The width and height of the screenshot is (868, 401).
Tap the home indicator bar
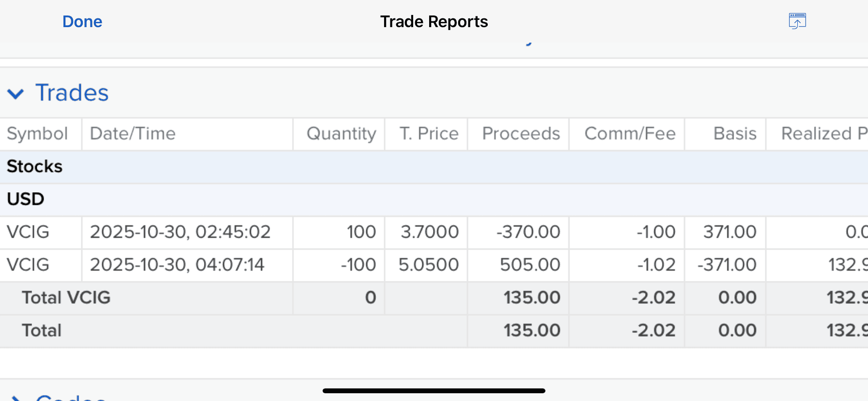pyautogui.click(x=434, y=390)
